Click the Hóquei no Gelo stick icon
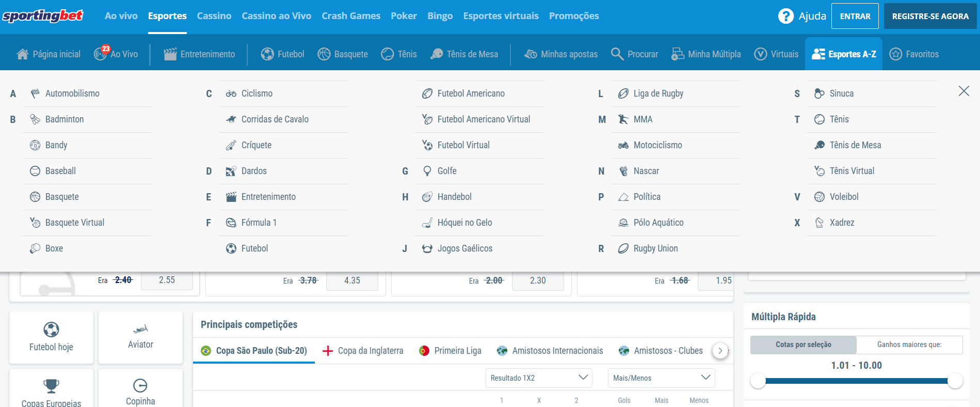Screen dimensions: 980x407 pyautogui.click(x=427, y=223)
